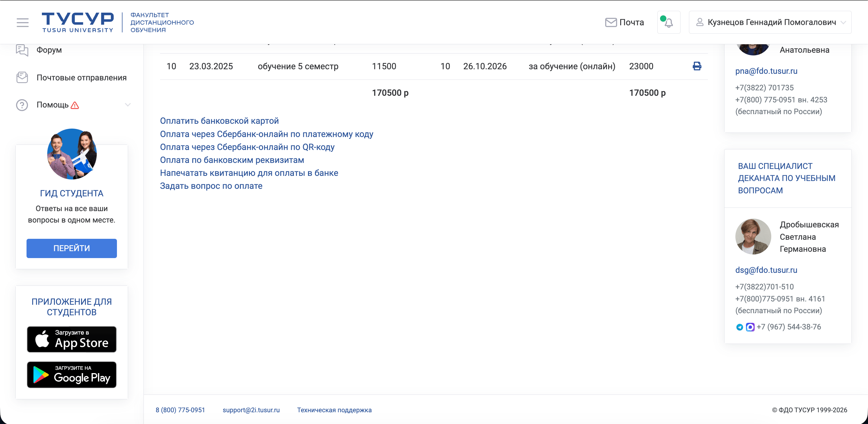This screenshot has height=424, width=868.
Task: Click Задать вопрос по оплате link
Action: 211,186
